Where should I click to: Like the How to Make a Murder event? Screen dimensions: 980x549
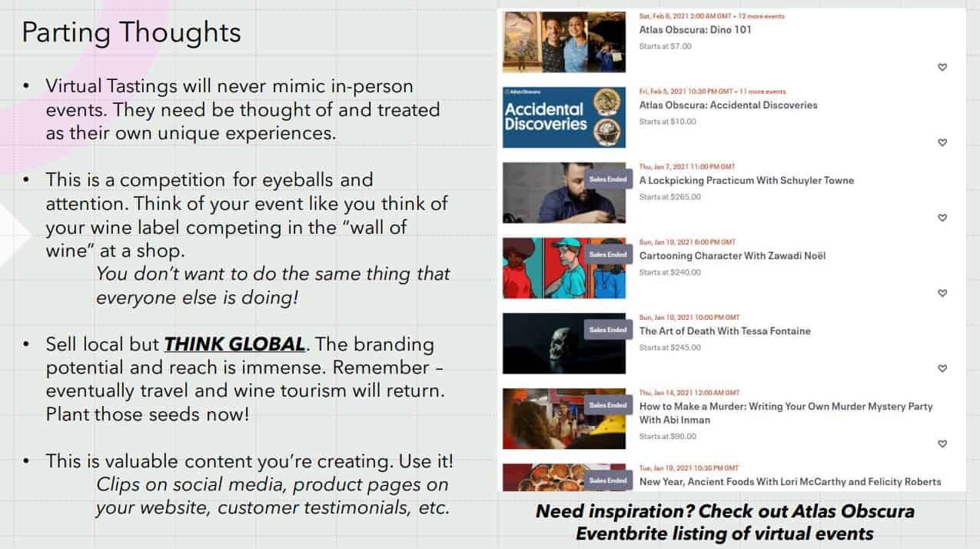click(x=942, y=444)
